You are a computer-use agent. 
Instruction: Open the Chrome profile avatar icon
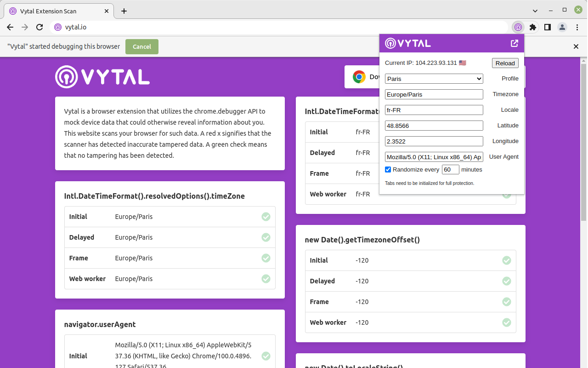pos(562,27)
